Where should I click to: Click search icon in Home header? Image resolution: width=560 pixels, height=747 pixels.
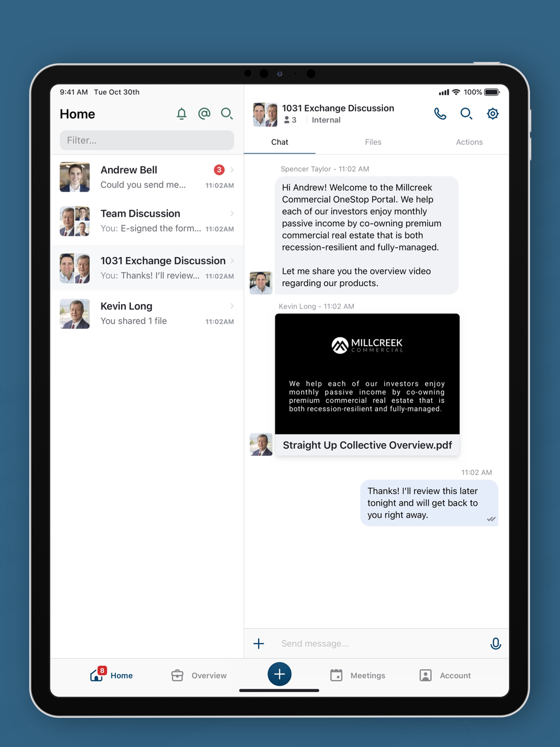[x=227, y=114]
